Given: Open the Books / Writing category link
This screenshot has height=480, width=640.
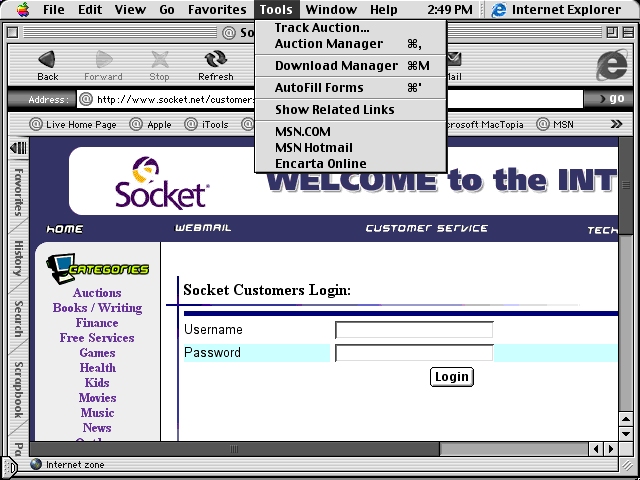Looking at the screenshot, I should point(97,308).
